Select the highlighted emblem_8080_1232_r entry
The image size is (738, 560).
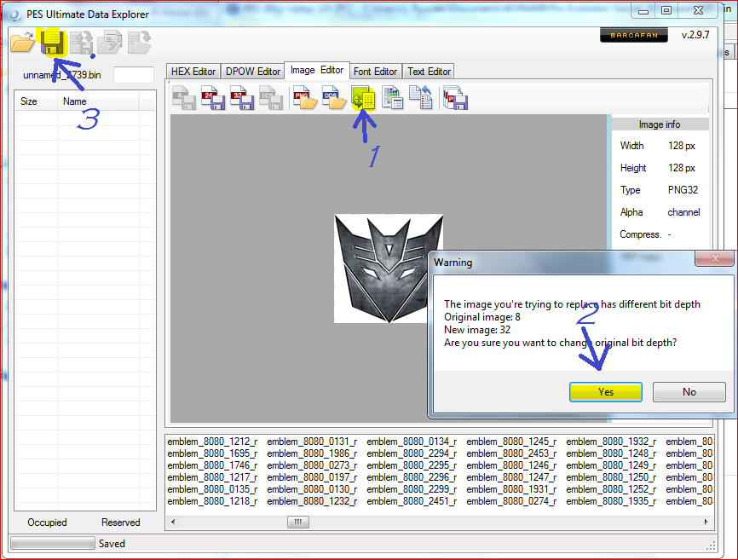click(312, 501)
